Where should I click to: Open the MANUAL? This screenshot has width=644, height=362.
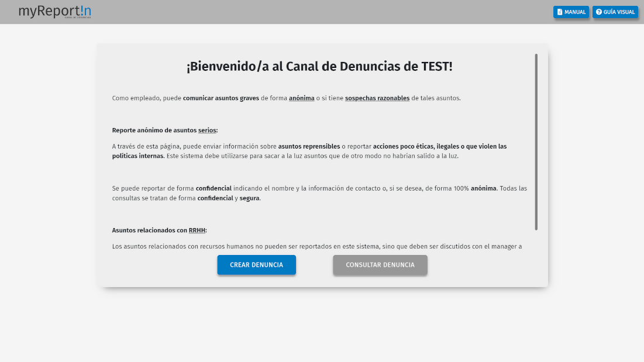(x=571, y=12)
